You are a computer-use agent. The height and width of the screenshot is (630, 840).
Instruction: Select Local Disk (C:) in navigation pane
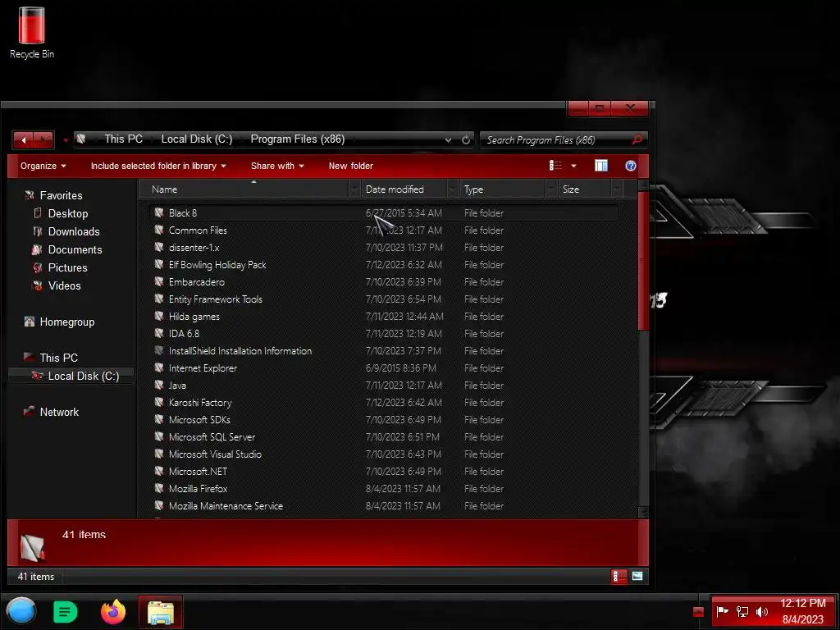(x=83, y=376)
